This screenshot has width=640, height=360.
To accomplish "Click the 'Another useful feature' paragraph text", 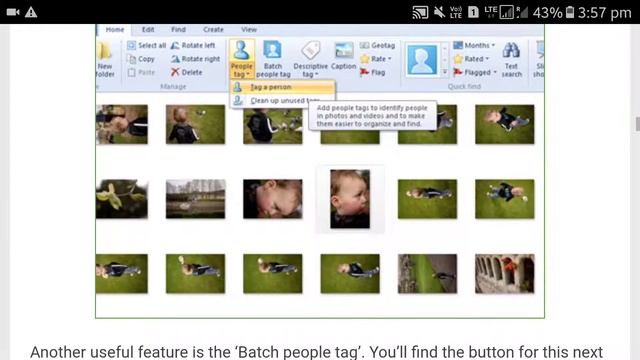I will (x=316, y=352).
